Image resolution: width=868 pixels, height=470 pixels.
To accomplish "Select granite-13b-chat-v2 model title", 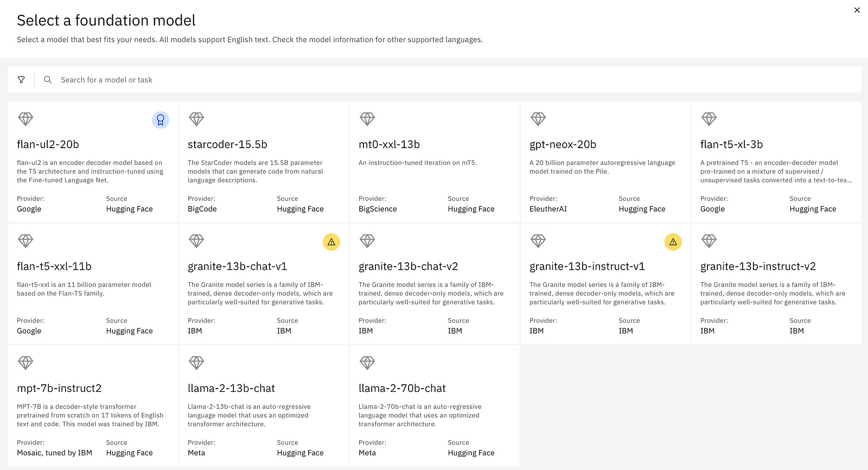I will pyautogui.click(x=408, y=266).
